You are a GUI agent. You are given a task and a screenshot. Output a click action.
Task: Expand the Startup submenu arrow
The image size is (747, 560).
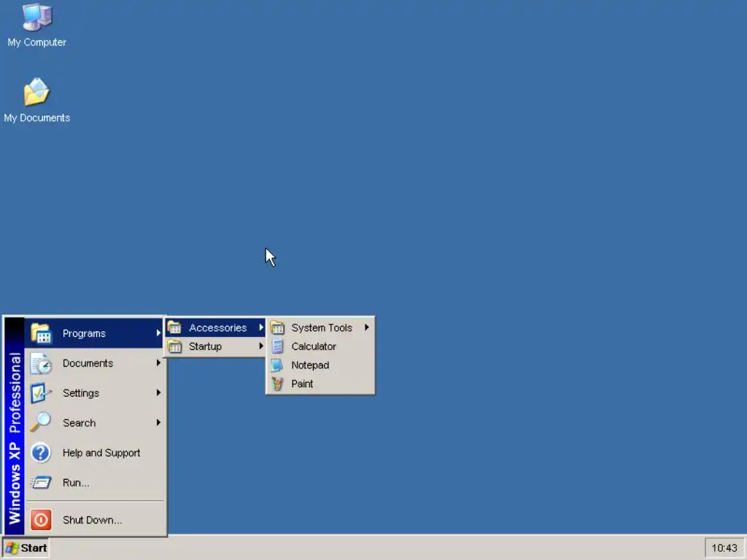(x=261, y=346)
